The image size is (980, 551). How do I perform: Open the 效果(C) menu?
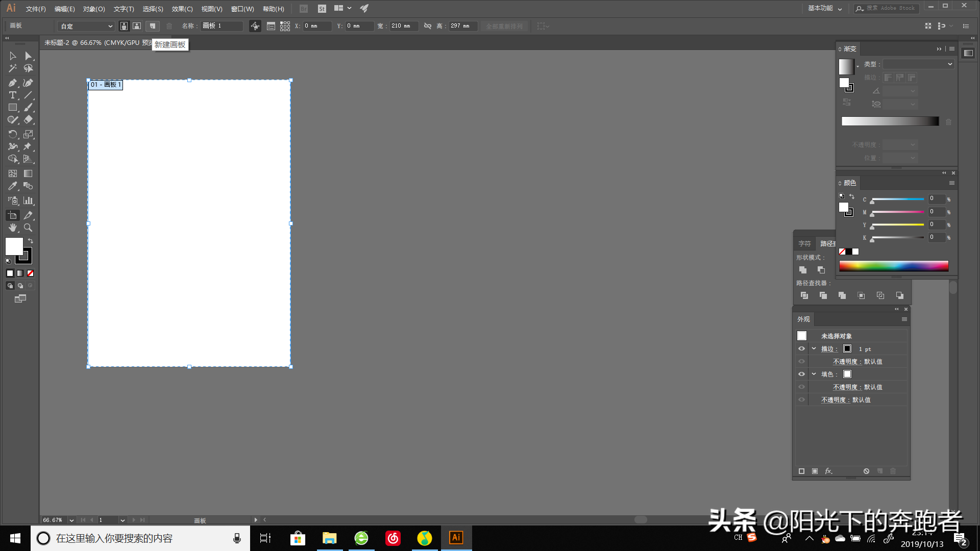pyautogui.click(x=182, y=9)
